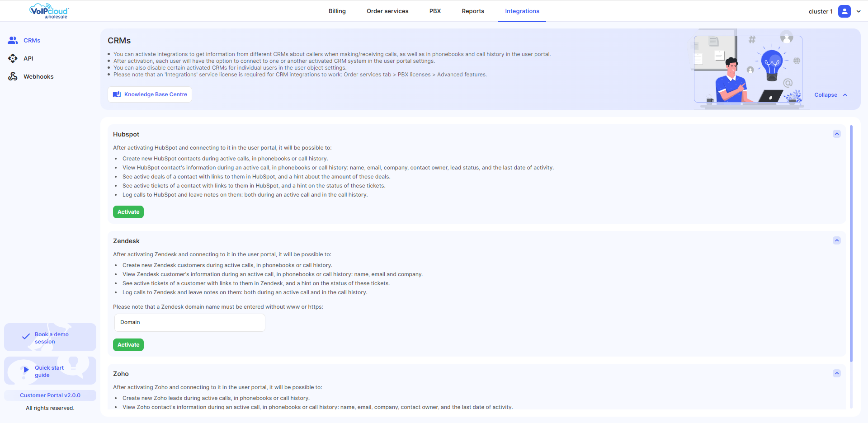Switch to the PBX tab
868x423 pixels.
[x=435, y=11]
